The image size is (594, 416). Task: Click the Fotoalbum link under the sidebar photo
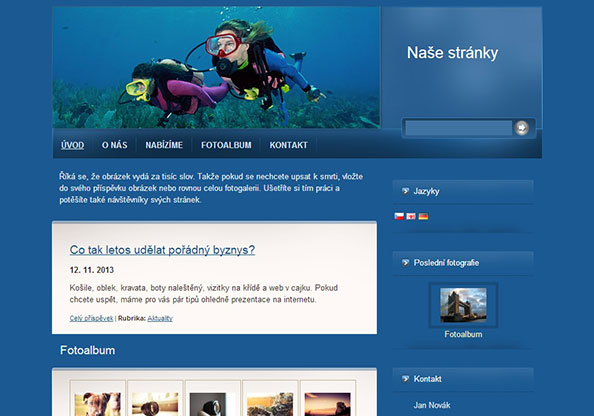point(463,335)
